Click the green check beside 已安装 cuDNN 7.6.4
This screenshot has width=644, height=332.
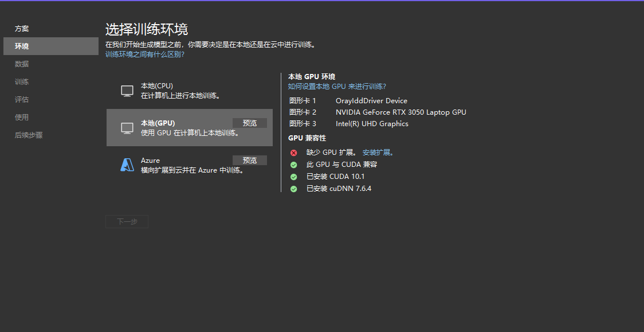(x=293, y=189)
